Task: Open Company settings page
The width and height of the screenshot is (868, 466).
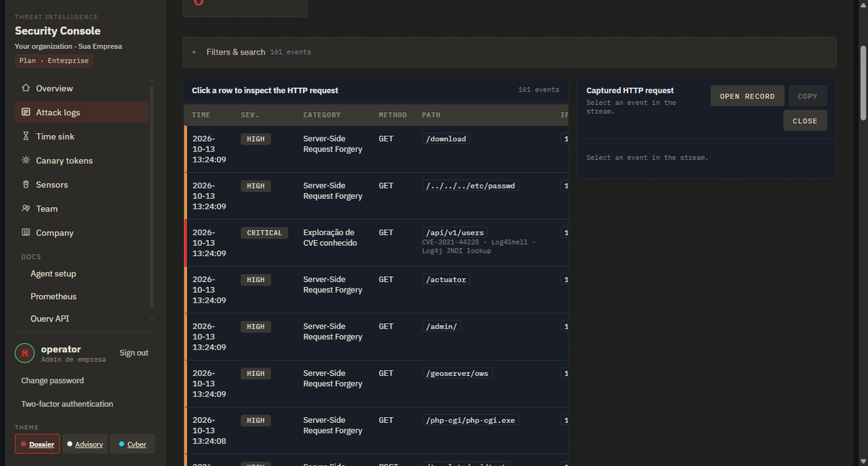Action: click(82, 233)
